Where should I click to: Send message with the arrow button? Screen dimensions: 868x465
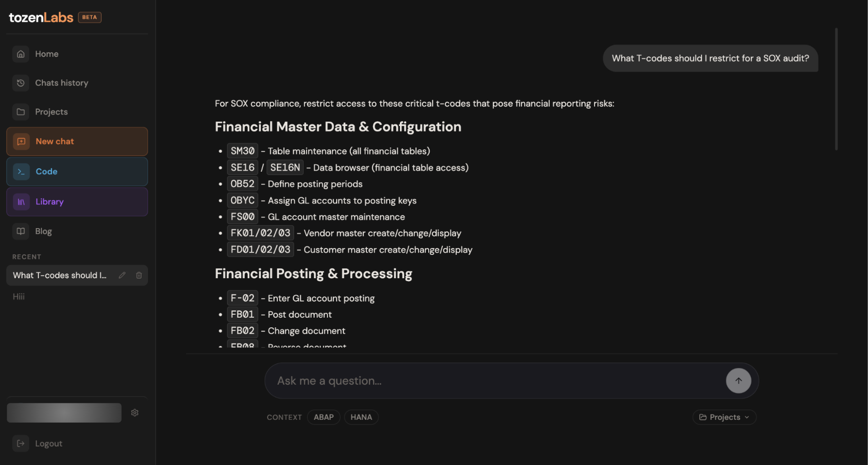point(738,381)
